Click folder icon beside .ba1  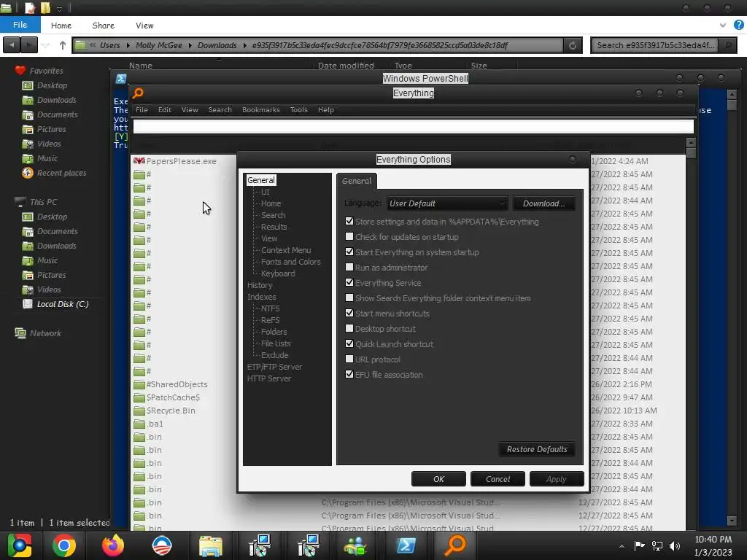tap(139, 424)
